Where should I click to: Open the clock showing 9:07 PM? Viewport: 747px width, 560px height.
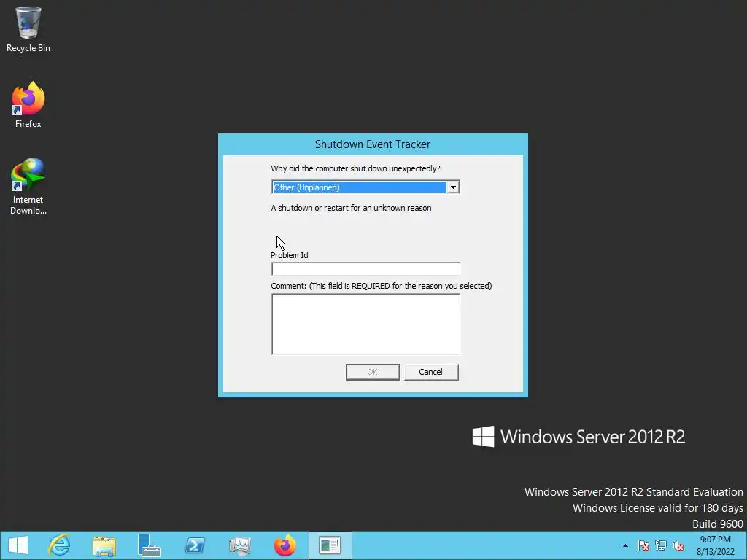(715, 545)
